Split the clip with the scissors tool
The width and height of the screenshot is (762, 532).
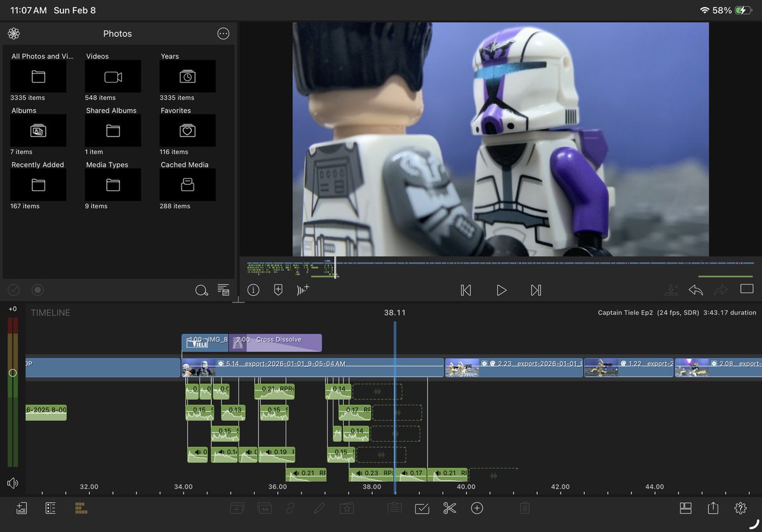pos(450,508)
